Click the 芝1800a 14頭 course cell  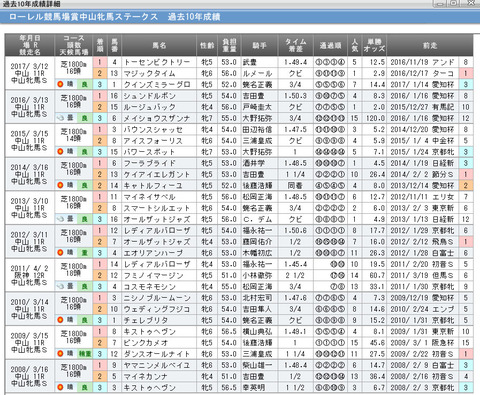click(x=73, y=135)
